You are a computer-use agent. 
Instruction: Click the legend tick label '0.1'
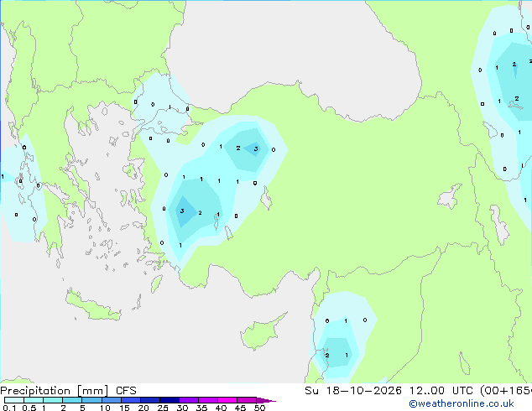[9, 408]
